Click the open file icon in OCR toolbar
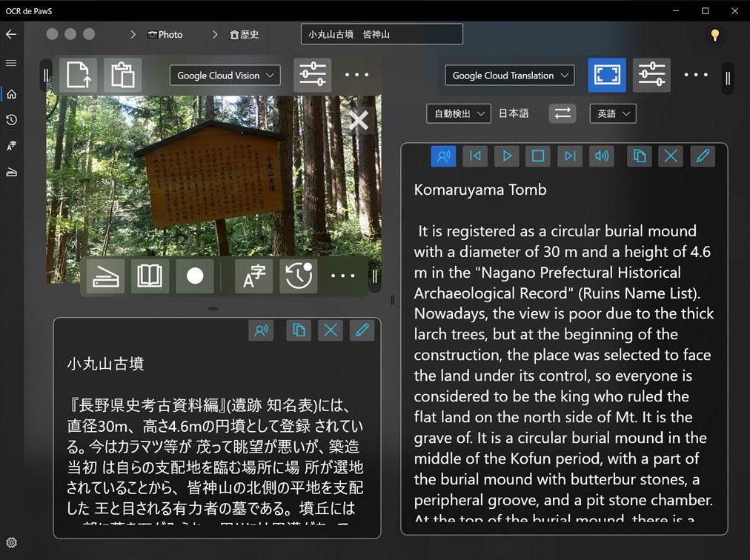750x560 pixels. click(78, 76)
